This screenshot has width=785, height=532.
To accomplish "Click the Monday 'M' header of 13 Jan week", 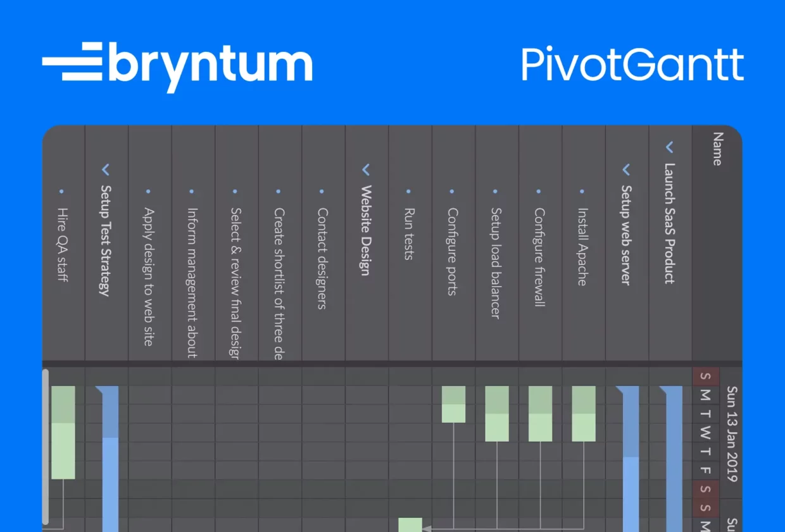I will click(705, 395).
